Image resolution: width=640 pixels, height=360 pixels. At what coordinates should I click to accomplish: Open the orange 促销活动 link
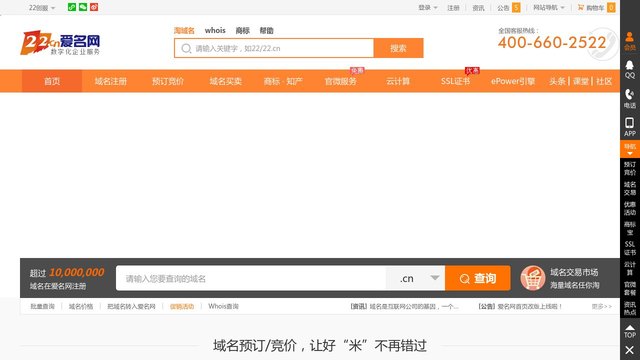182,306
